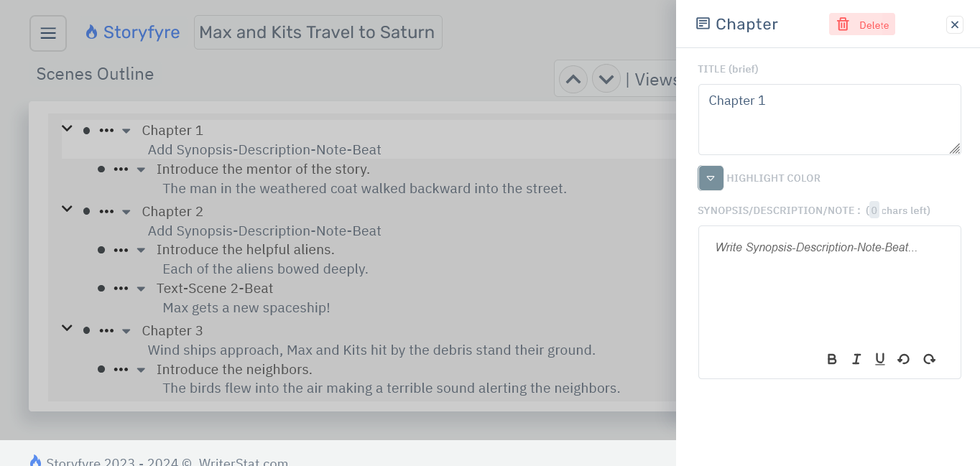The height and width of the screenshot is (466, 980).
Task: Click the story title field
Action: pos(318,32)
